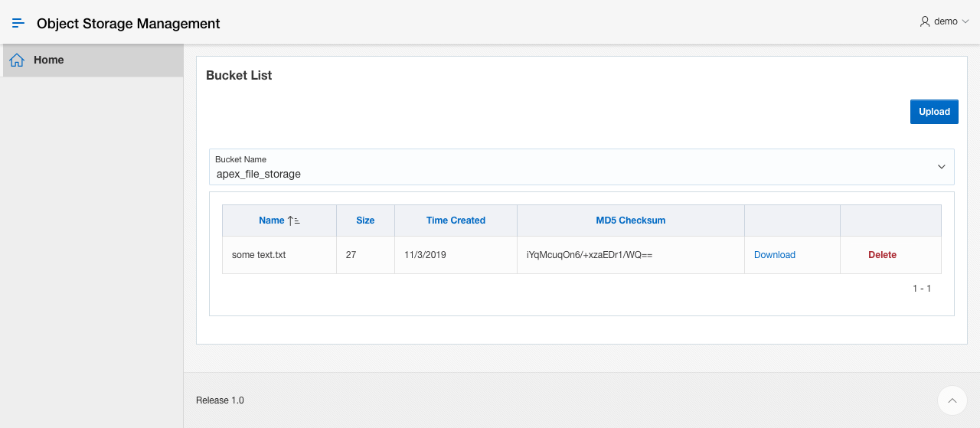Image resolution: width=980 pixels, height=428 pixels.
Task: Click the demo user profile icon
Action: pyautogui.click(x=925, y=21)
